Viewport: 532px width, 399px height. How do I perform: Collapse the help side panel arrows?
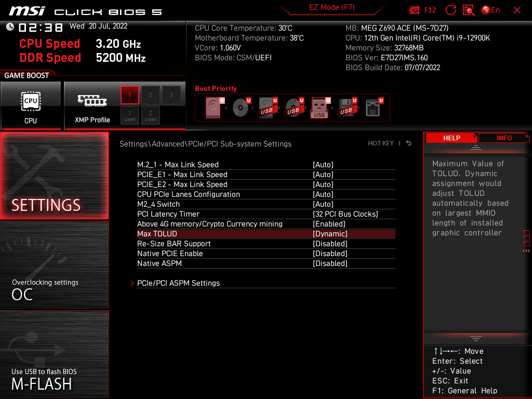click(526, 251)
